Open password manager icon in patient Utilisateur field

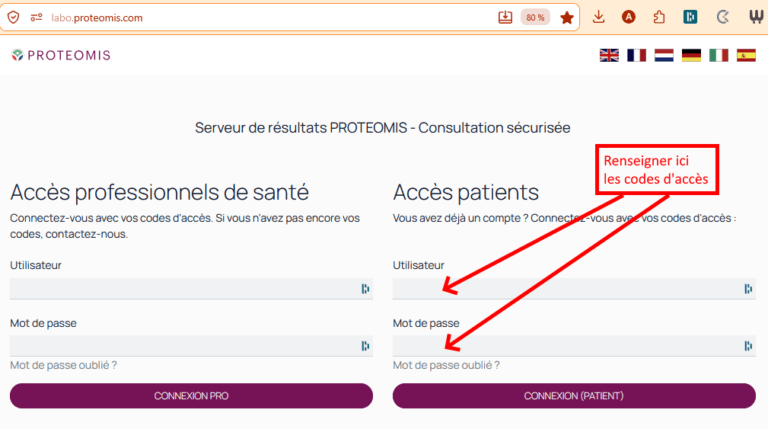(748, 289)
